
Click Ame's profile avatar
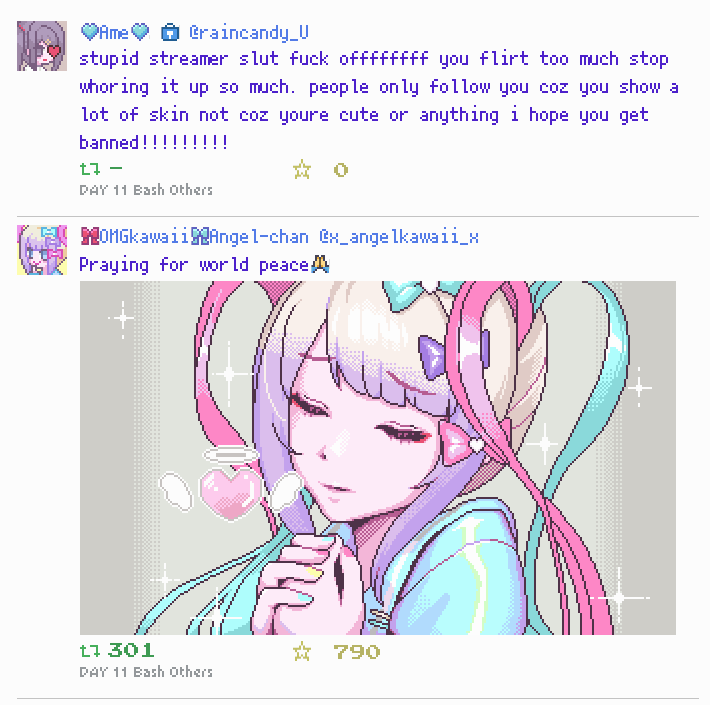42,46
